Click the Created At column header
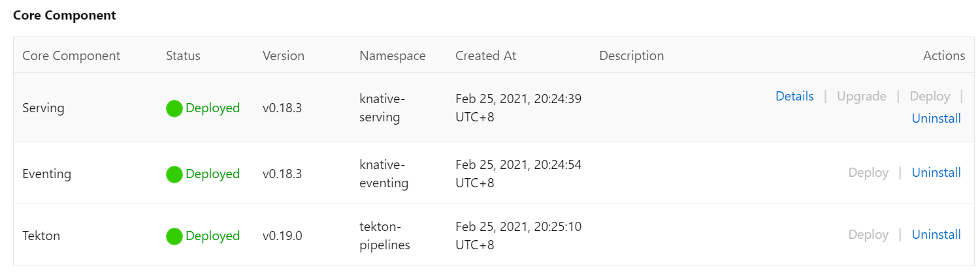The width and height of the screenshot is (980, 276). (x=486, y=55)
